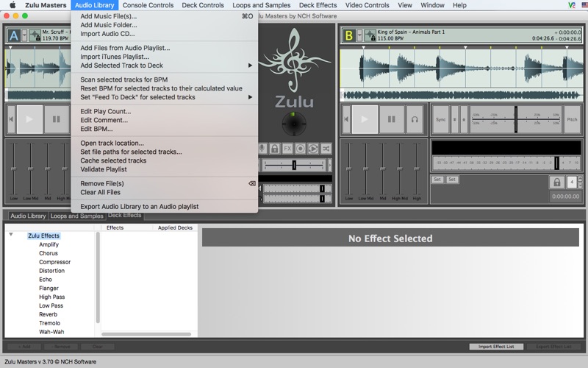Open the Deck Effects menu

(318, 5)
